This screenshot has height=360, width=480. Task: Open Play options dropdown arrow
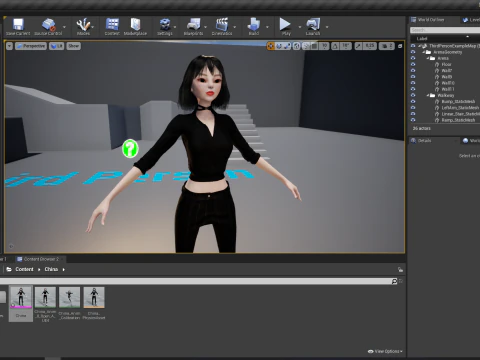[x=299, y=27]
